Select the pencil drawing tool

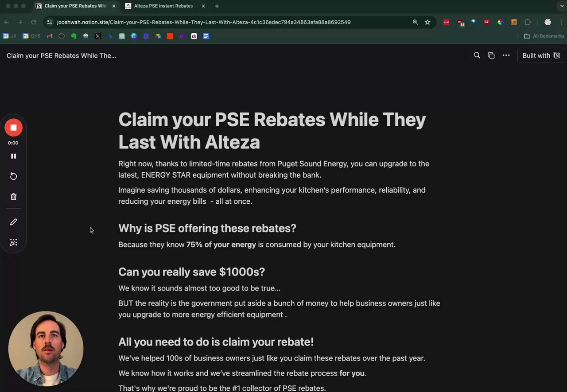coord(13,222)
